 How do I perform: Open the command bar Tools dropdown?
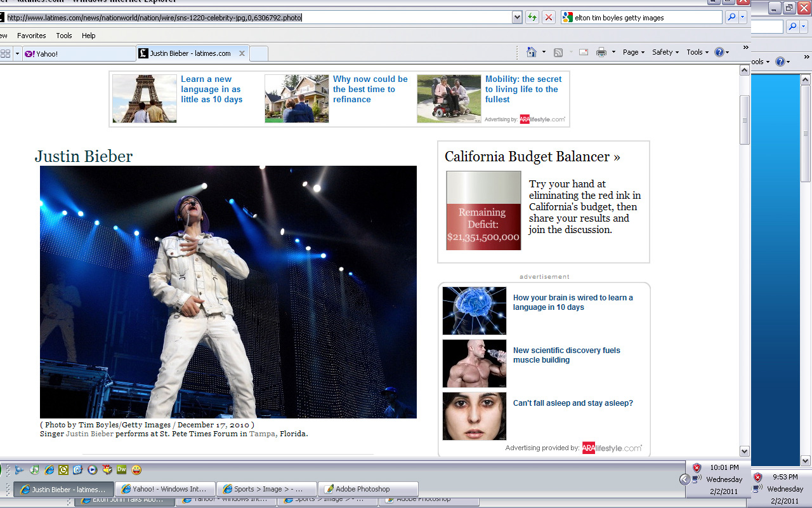698,52
